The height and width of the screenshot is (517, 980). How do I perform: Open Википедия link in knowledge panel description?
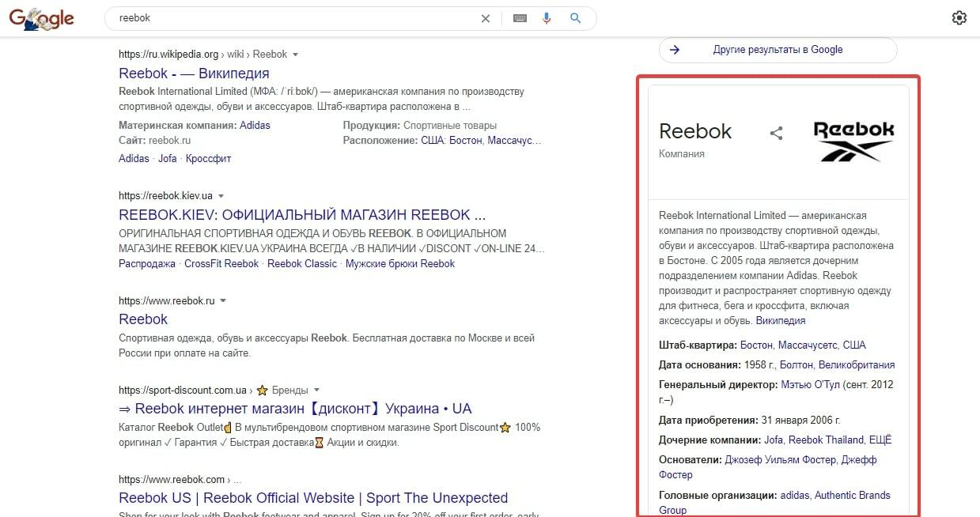(x=781, y=320)
